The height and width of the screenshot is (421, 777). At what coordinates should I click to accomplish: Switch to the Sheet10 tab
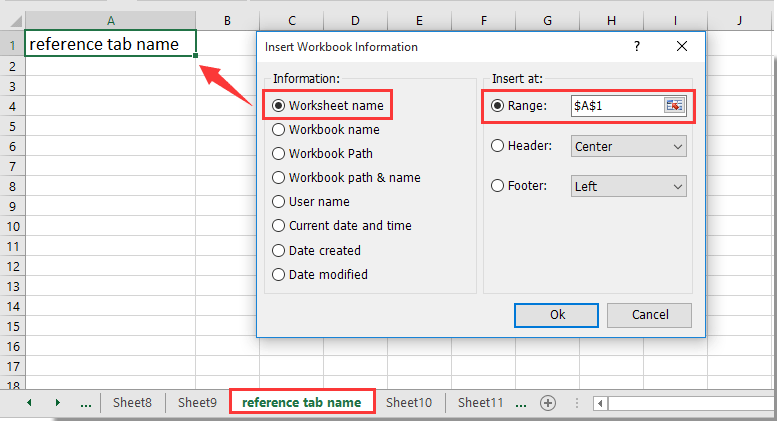point(408,402)
